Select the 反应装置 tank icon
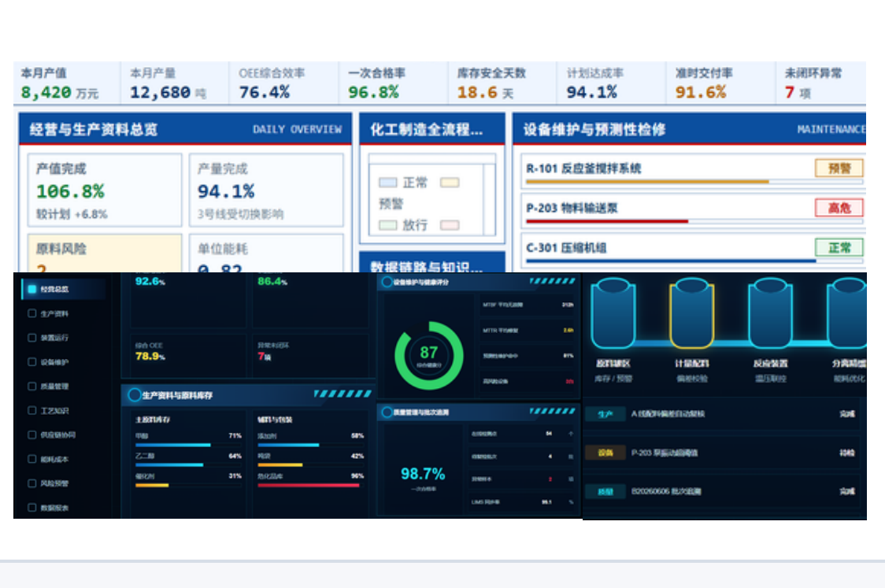This screenshot has width=885, height=588. [770, 313]
